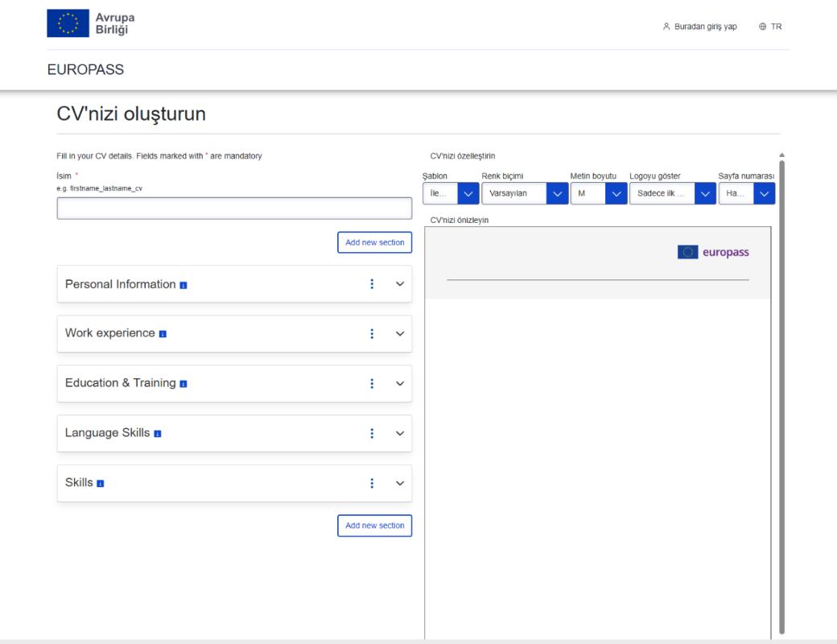837x644 pixels.
Task: Click info icon beside Language Skills
Action: click(158, 434)
